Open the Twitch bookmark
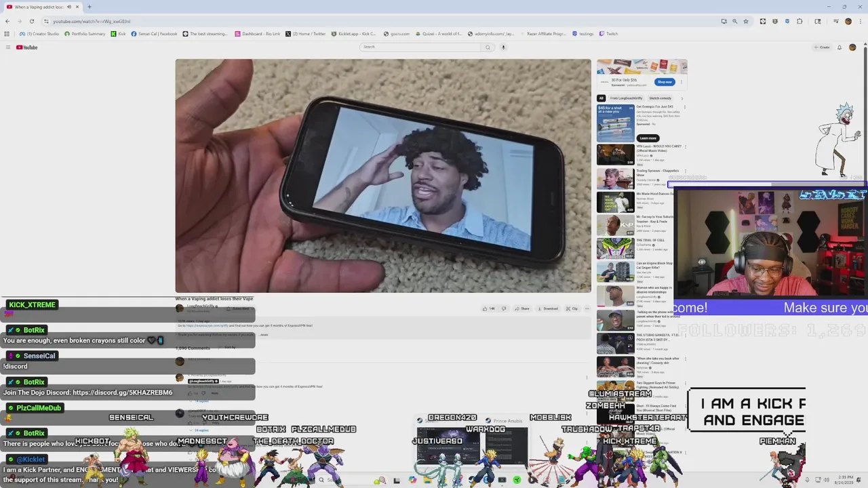 coord(608,34)
